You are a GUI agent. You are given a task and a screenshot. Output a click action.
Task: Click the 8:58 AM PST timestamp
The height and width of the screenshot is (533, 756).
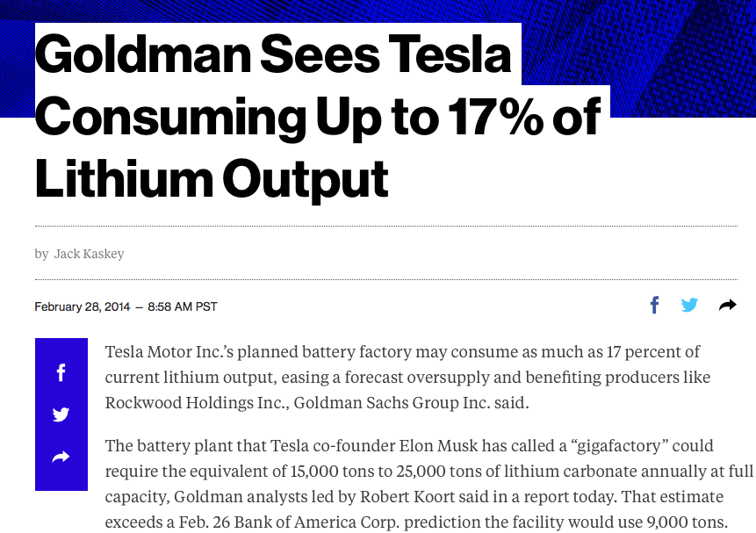[x=183, y=306]
